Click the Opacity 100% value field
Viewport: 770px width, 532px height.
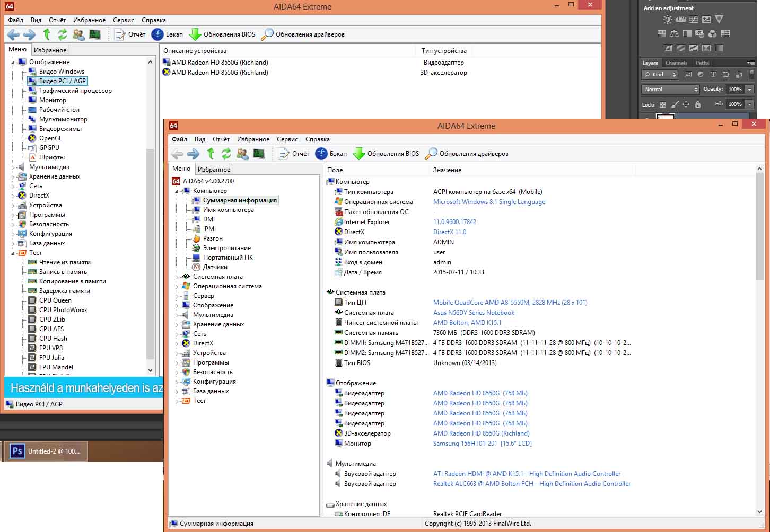pyautogui.click(x=735, y=90)
